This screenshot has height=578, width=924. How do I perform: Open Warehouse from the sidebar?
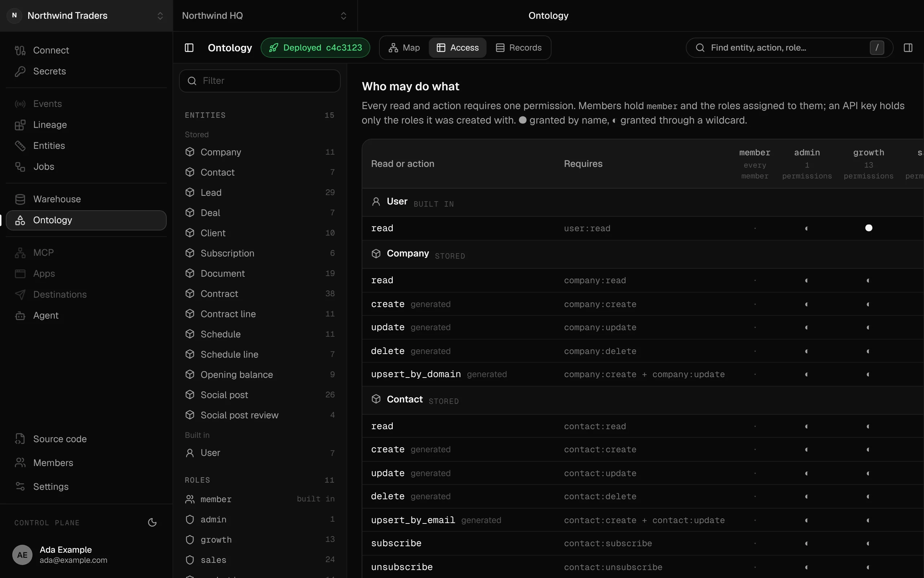point(86,199)
